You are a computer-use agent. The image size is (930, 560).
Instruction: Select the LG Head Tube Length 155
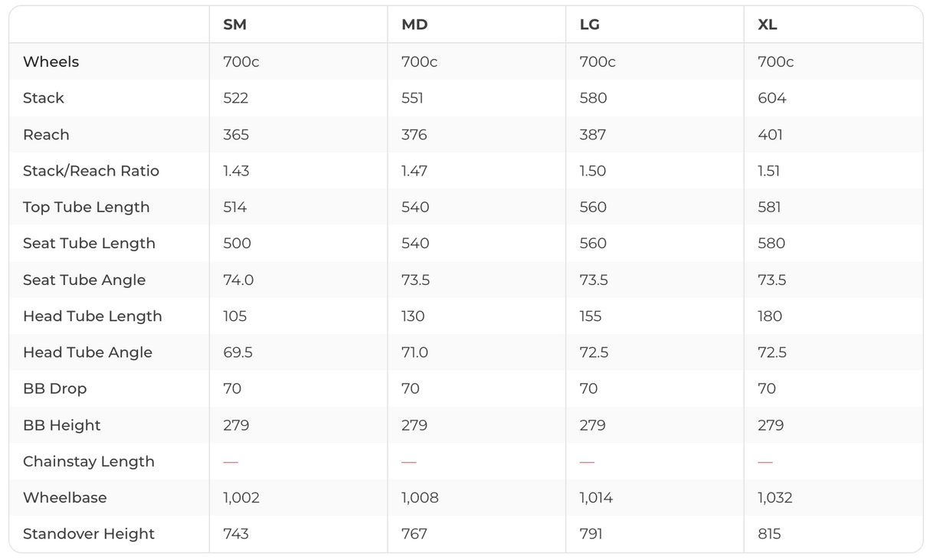coord(591,316)
